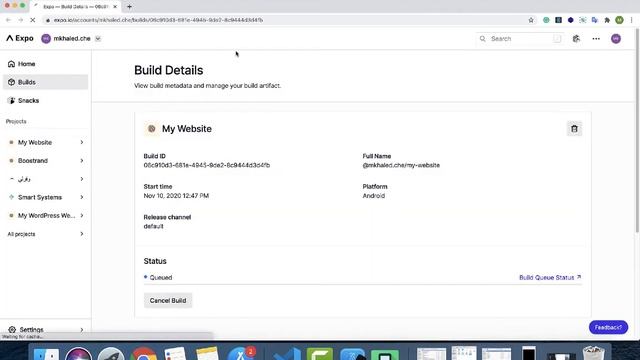Viewport: 640px width, 360px height.
Task: Click the Android platform value
Action: click(373, 196)
